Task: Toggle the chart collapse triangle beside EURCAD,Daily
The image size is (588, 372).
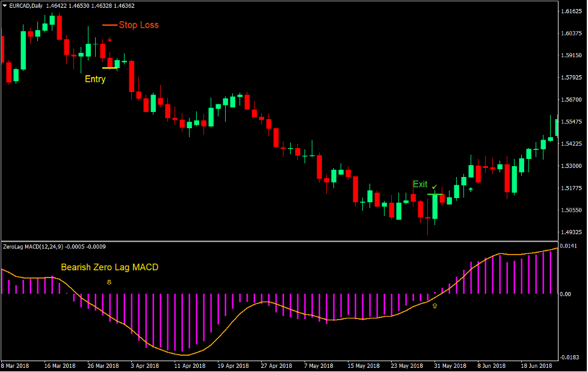Action: point(5,4)
